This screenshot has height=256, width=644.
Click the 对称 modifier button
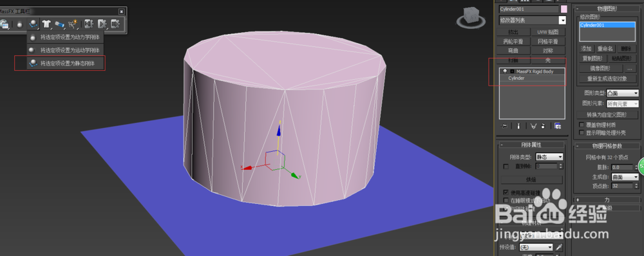click(x=548, y=51)
